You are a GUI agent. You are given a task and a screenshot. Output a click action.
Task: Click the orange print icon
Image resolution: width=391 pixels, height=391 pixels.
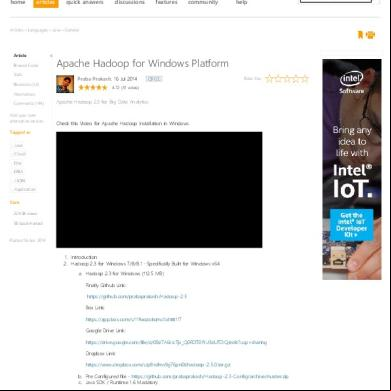pos(370,35)
